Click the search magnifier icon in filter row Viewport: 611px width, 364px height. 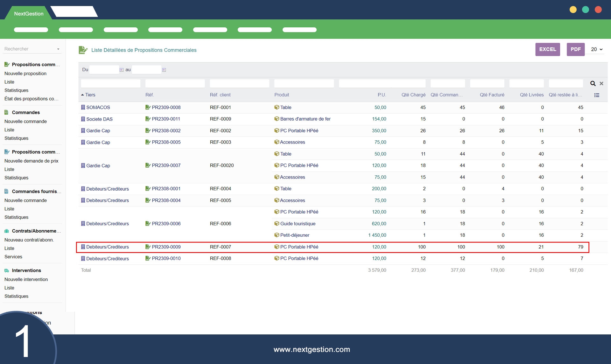coord(593,83)
